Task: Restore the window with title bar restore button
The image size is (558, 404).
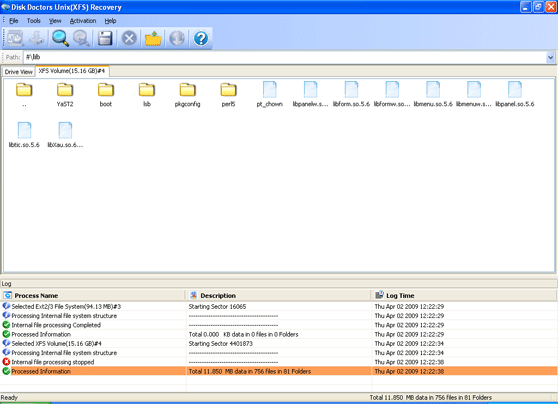Action: 538,7
